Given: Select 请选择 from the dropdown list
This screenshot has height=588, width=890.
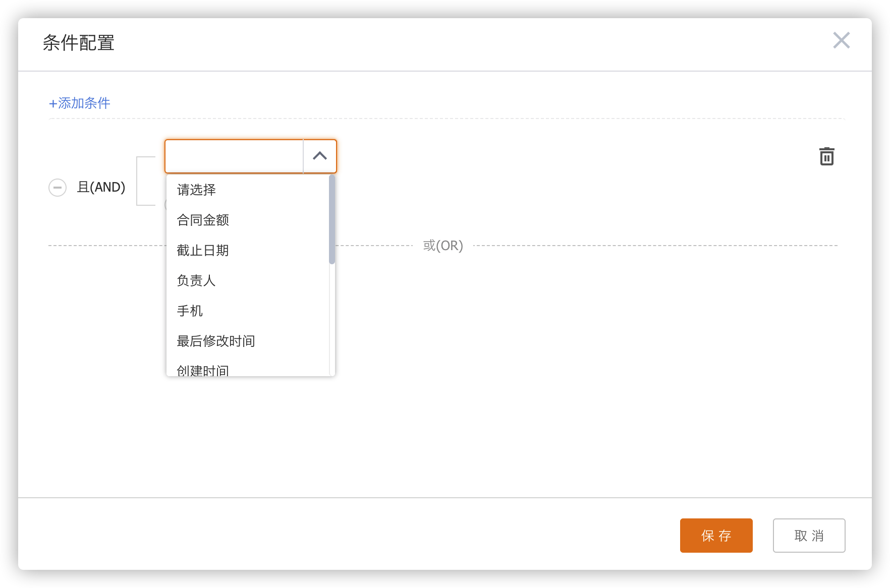Looking at the screenshot, I should click(196, 190).
